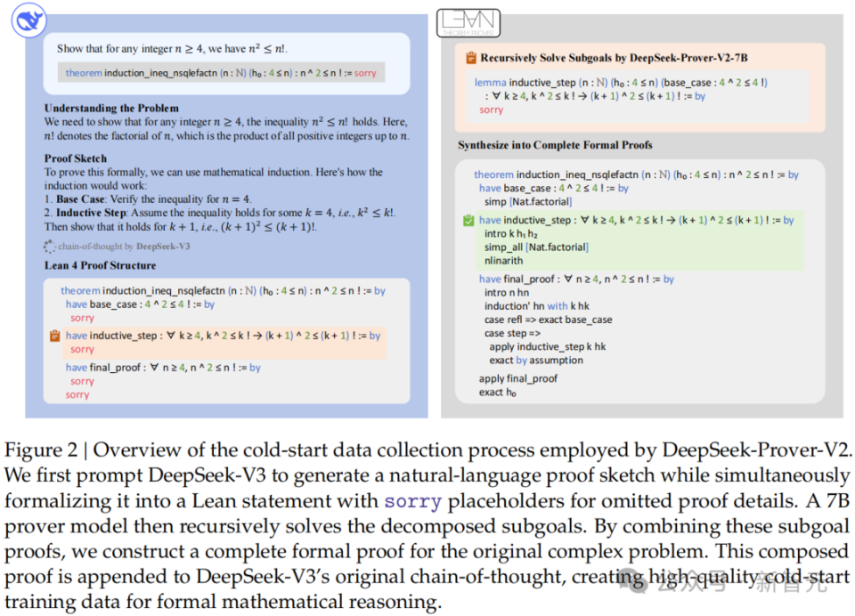Click 'have final_proof' line in Lean 4 Proof Structure

point(163,368)
